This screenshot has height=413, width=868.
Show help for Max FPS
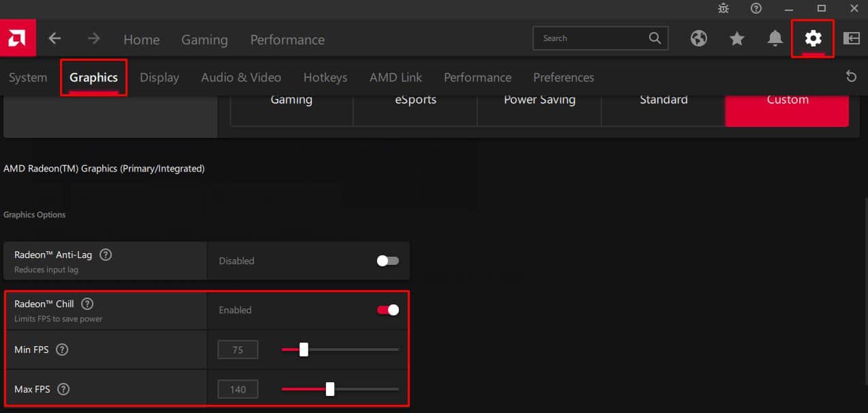click(63, 389)
